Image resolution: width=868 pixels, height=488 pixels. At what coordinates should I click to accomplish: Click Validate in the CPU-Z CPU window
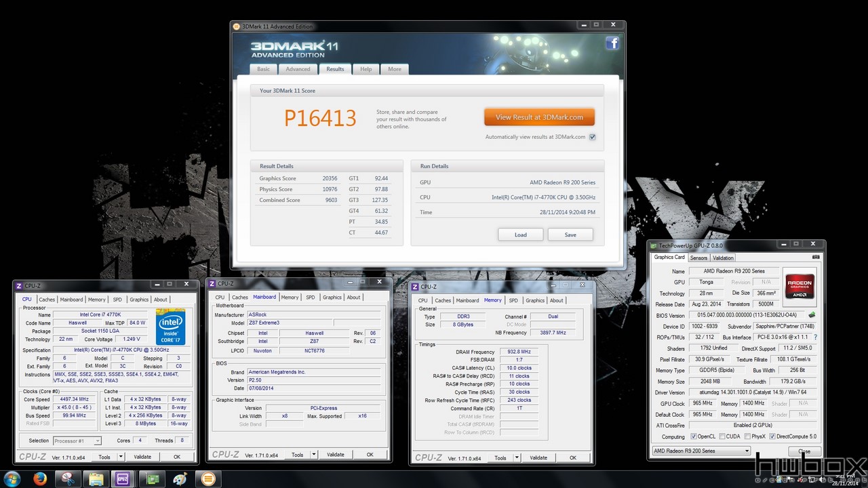[x=142, y=457]
